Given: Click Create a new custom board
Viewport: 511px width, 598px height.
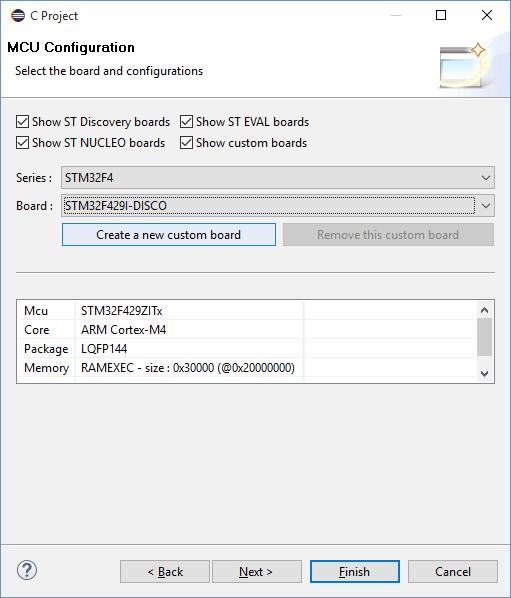Looking at the screenshot, I should 169,235.
